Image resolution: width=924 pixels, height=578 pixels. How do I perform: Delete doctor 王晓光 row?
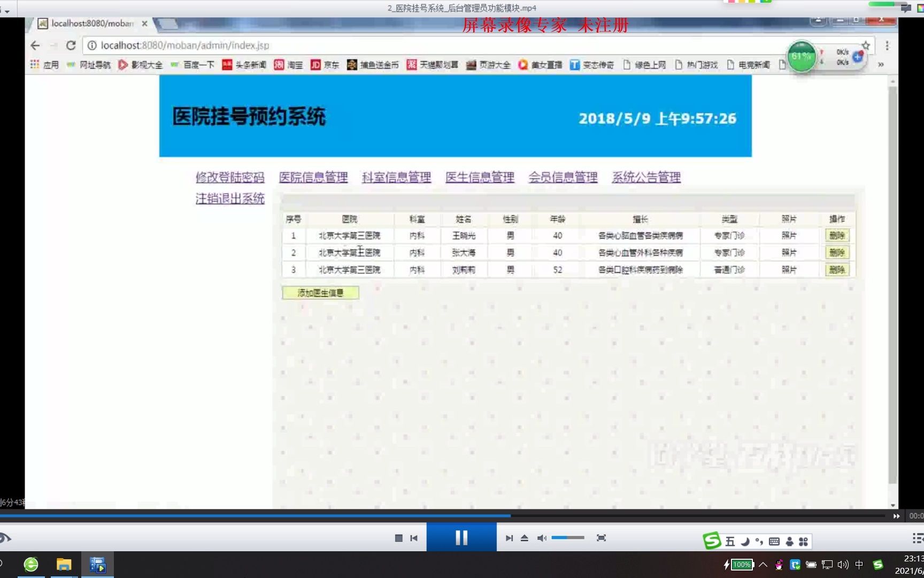[x=837, y=235]
